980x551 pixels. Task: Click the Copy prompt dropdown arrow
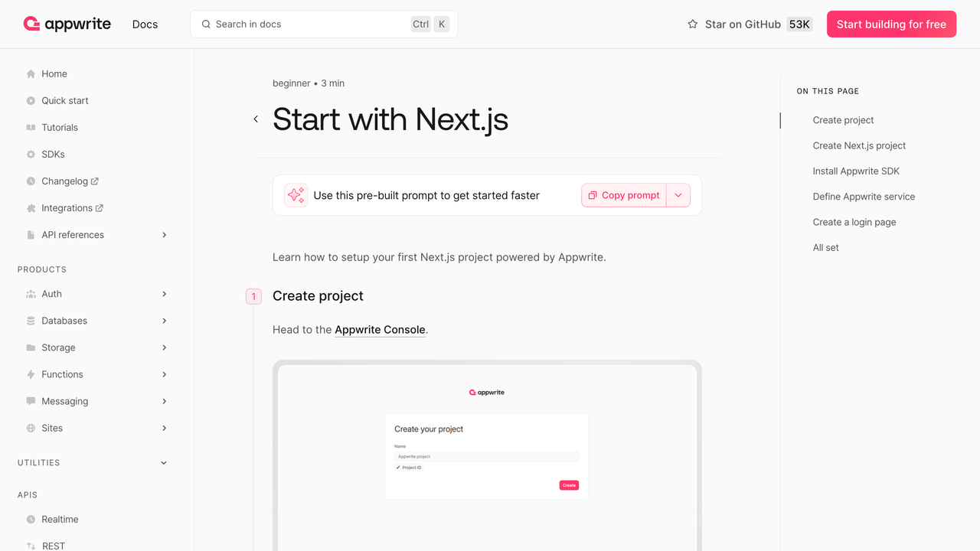678,195
